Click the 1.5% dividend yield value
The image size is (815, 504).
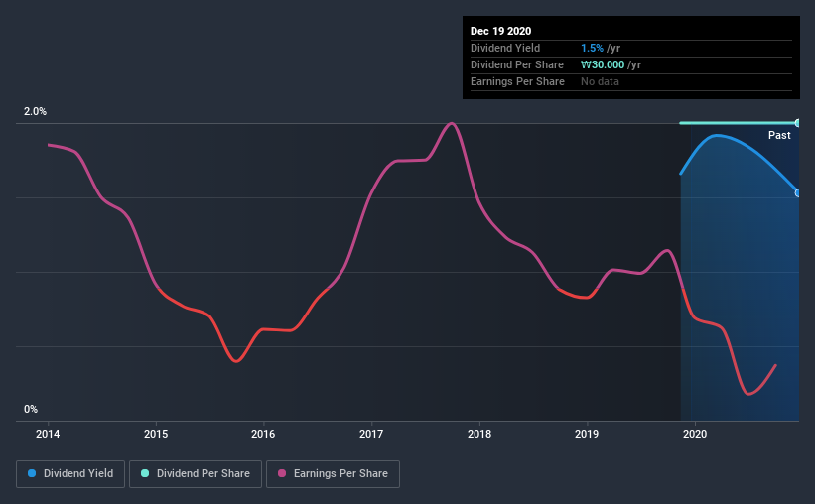[592, 49]
